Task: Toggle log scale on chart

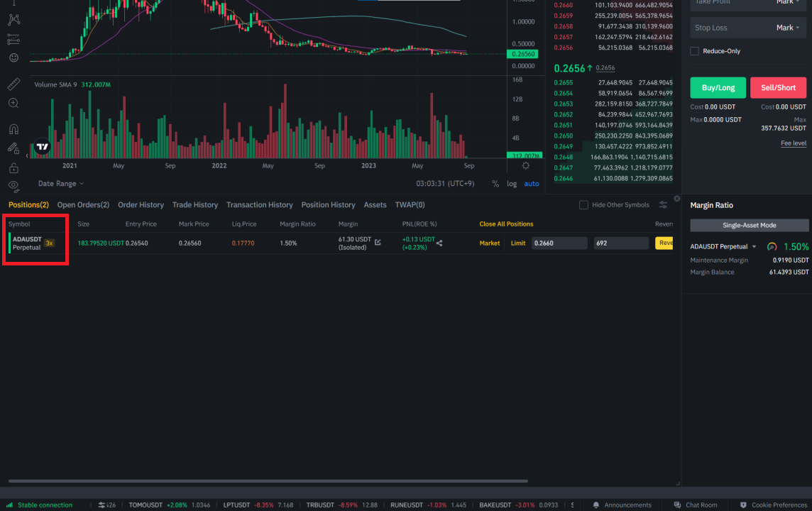Action: (512, 184)
